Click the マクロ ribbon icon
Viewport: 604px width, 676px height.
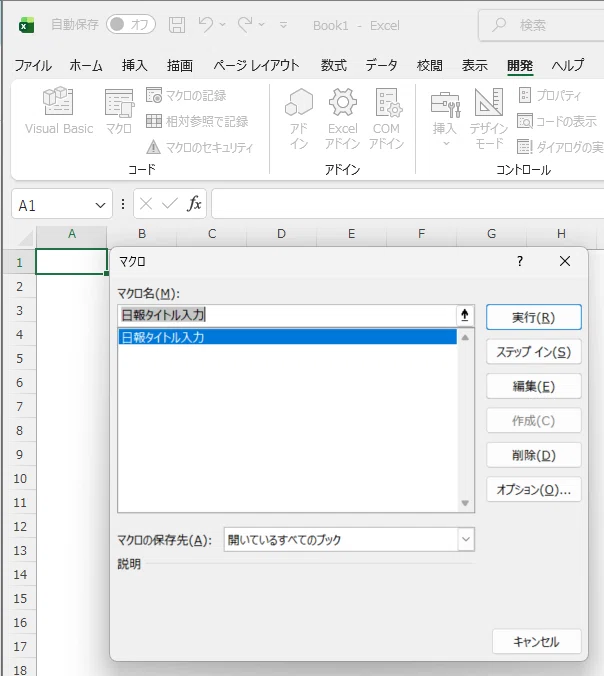[x=119, y=110]
